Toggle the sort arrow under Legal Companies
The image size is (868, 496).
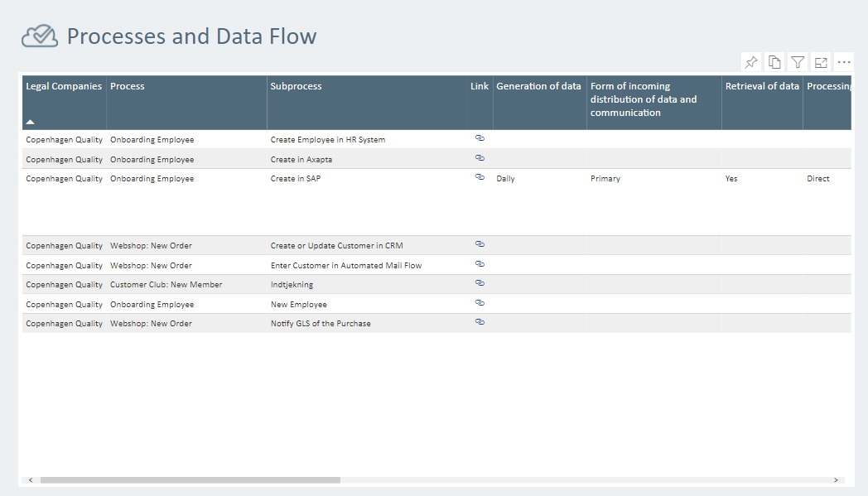(x=31, y=122)
